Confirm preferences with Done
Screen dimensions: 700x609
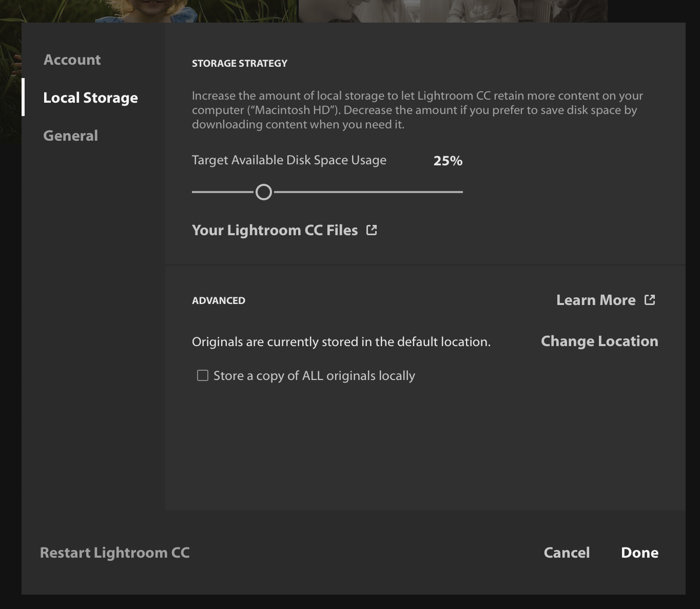(639, 553)
